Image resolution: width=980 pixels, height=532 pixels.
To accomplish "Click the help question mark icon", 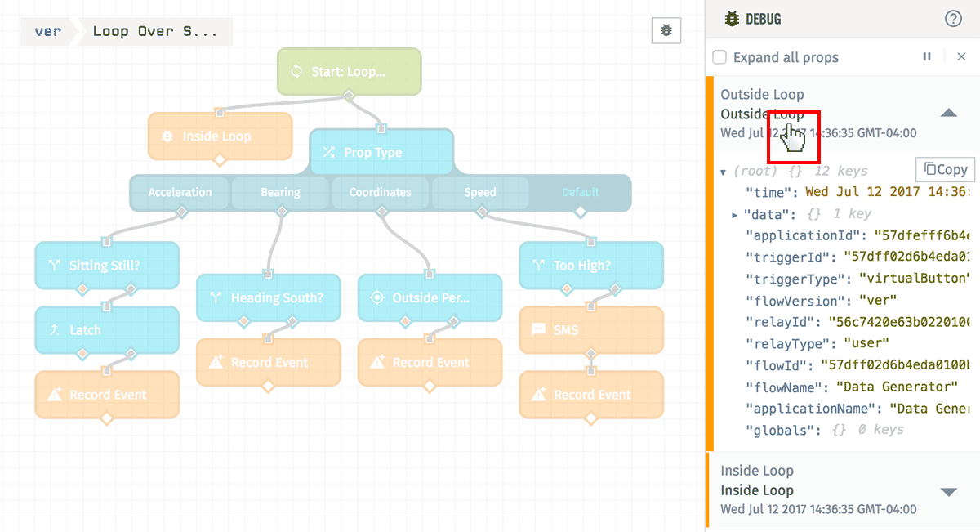I will (x=953, y=18).
